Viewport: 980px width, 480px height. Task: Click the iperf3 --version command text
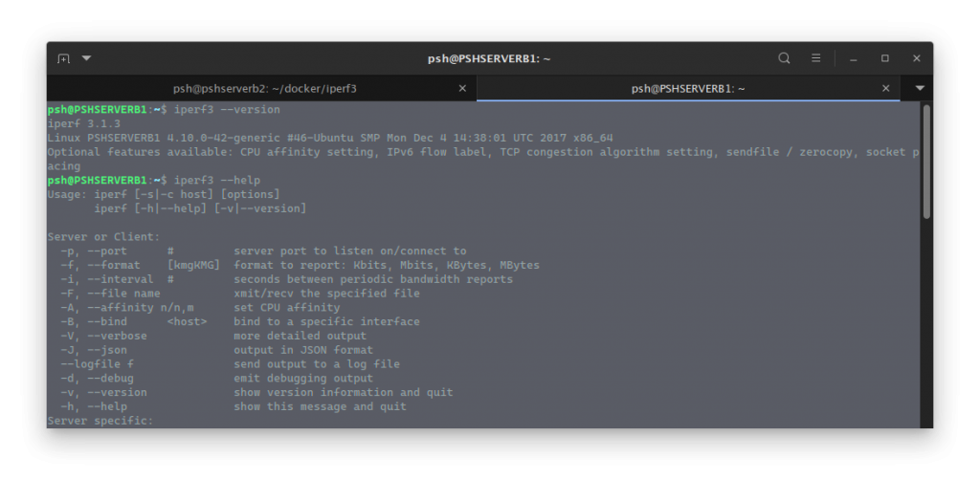(227, 110)
